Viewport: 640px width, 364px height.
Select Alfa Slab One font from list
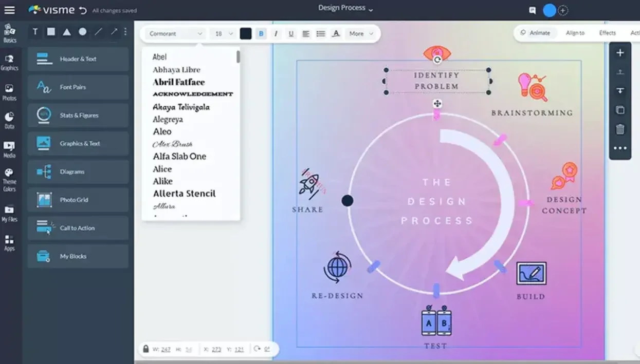(x=179, y=157)
